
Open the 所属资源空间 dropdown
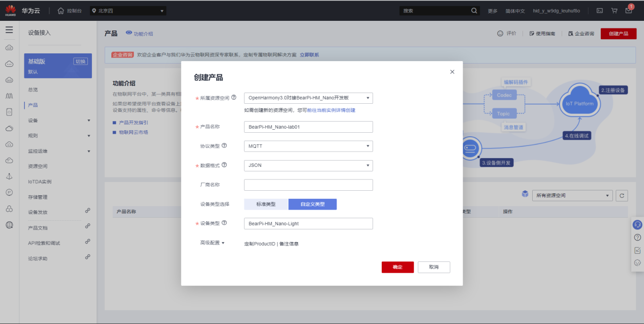[309, 98]
